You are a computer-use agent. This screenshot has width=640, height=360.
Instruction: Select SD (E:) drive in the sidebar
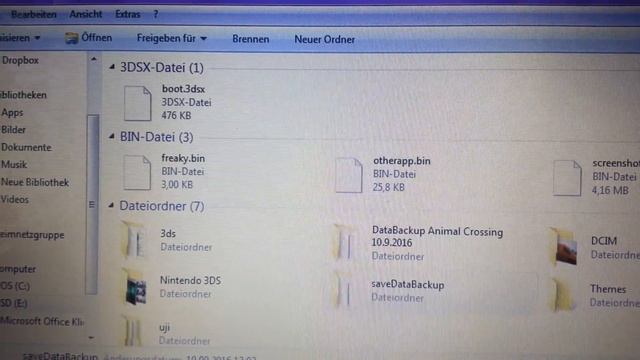tap(14, 303)
